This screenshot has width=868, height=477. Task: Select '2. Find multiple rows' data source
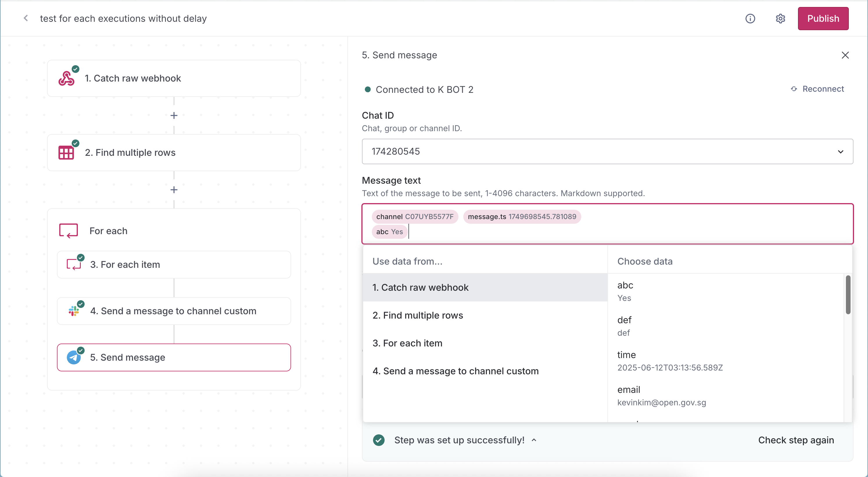[418, 315]
